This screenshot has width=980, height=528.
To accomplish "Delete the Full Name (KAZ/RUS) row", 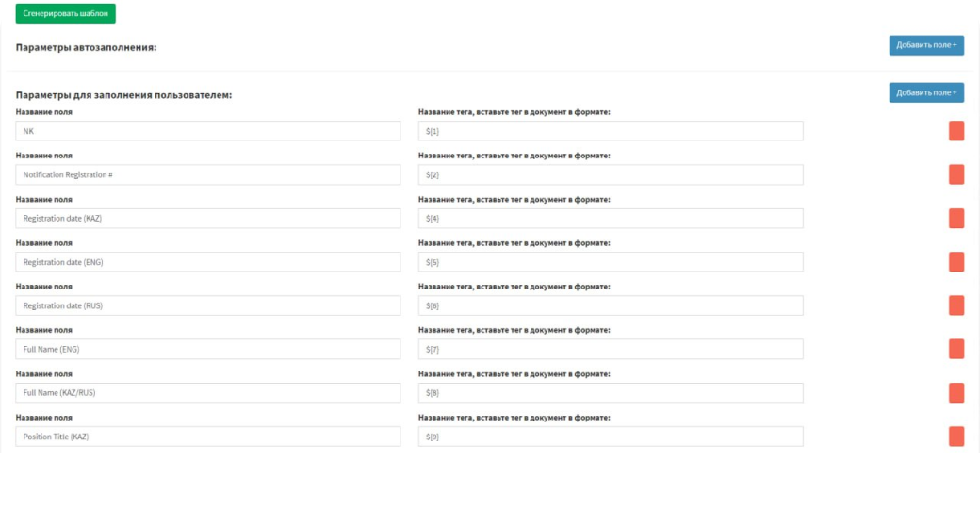I will coord(955,393).
